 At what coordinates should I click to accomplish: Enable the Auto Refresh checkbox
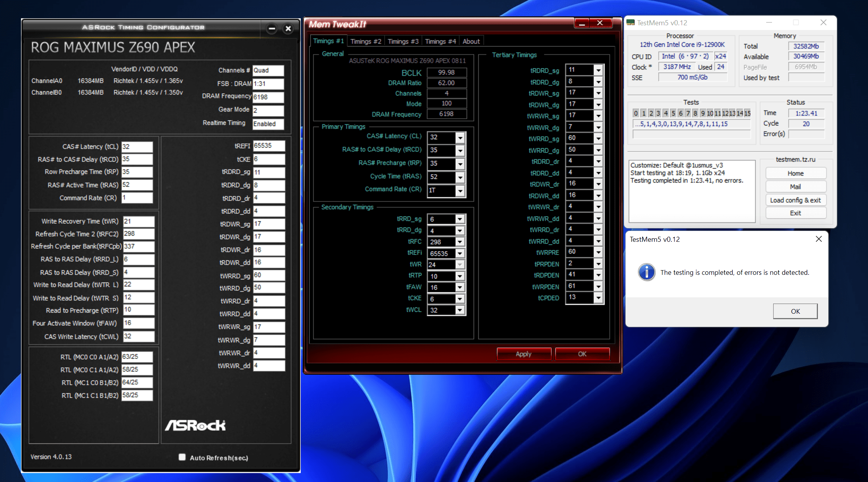pyautogui.click(x=182, y=457)
